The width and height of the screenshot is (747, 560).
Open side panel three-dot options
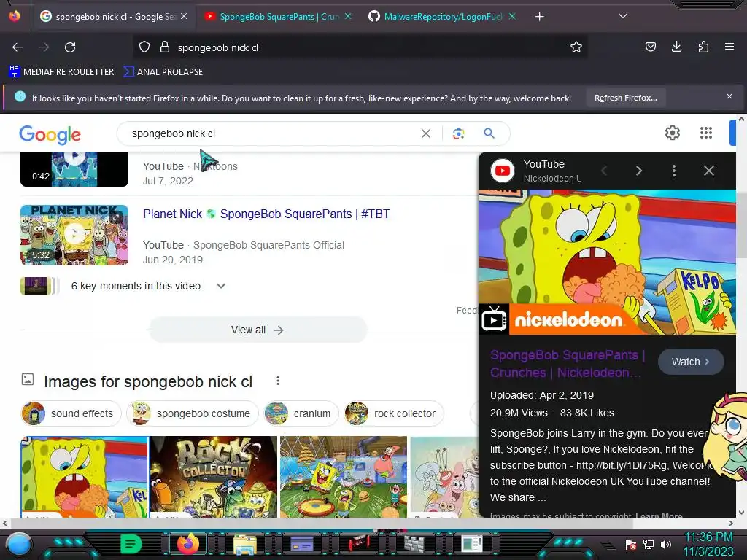(x=673, y=171)
